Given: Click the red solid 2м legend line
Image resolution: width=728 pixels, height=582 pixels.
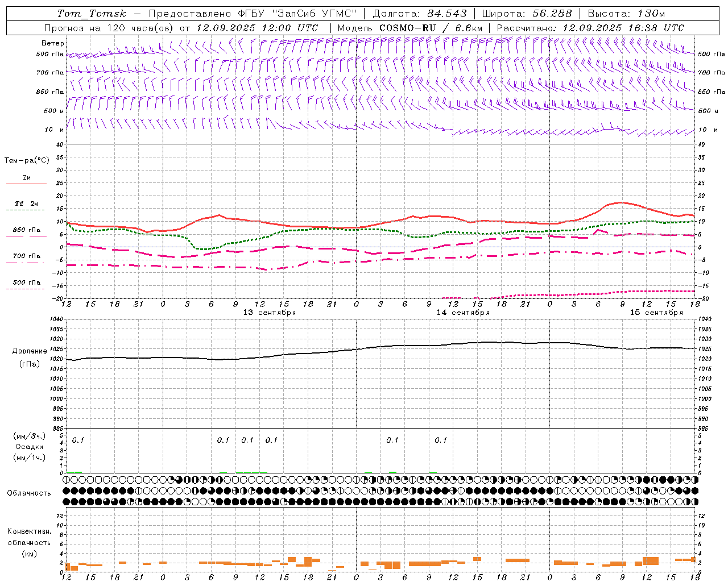Looking at the screenshot, I should [26, 184].
